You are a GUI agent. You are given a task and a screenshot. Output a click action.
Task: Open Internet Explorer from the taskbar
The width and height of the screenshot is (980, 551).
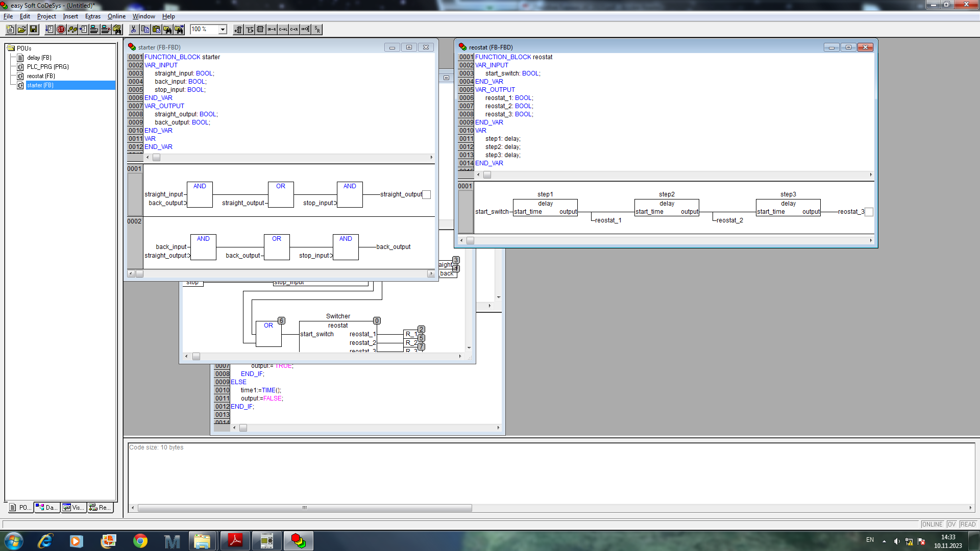[45, 541]
